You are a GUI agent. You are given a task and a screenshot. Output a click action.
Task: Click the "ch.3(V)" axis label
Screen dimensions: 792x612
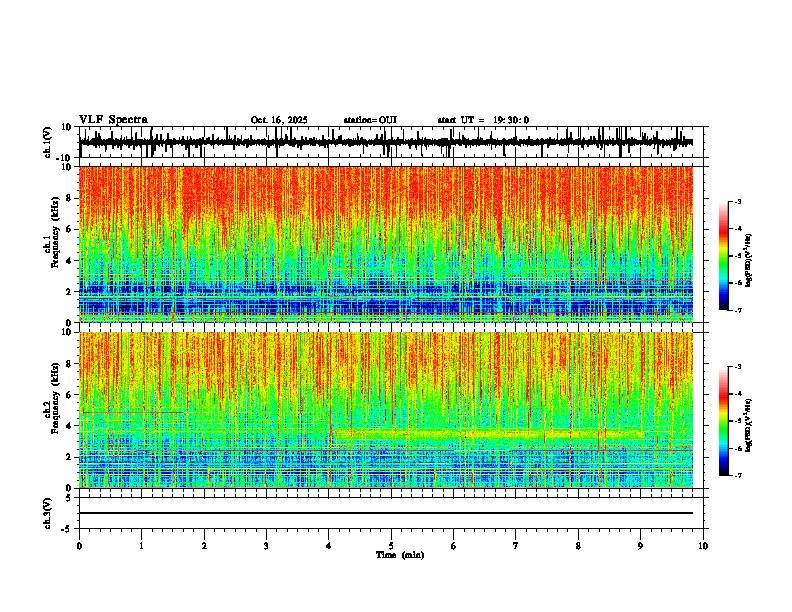click(48, 513)
